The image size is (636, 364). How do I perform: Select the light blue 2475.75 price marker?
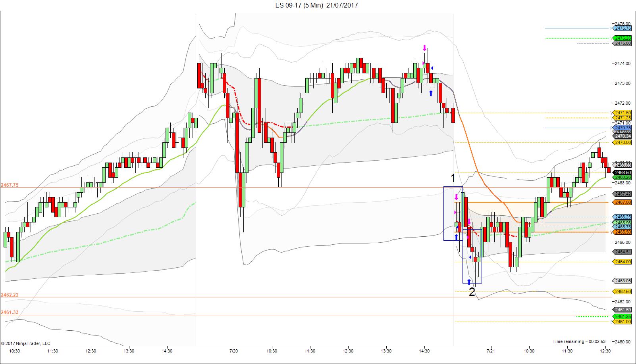(x=623, y=28)
